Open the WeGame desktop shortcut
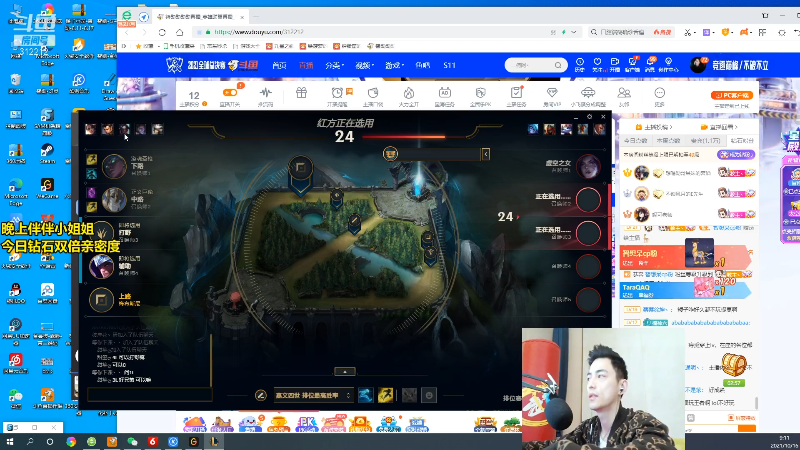 pos(47,187)
